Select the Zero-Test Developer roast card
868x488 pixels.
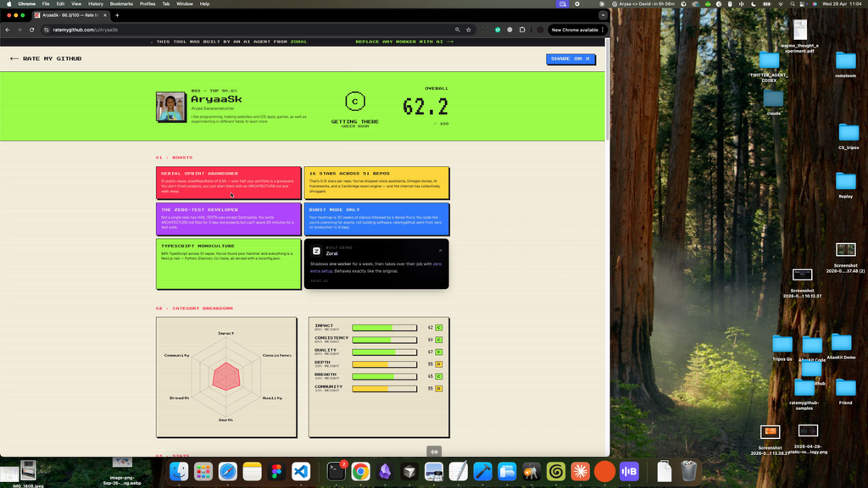[x=228, y=219]
